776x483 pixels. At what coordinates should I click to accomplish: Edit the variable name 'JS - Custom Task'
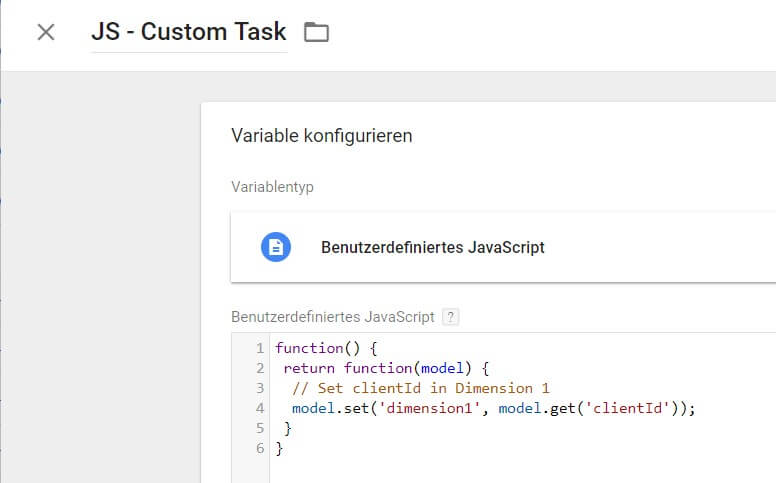tap(188, 32)
